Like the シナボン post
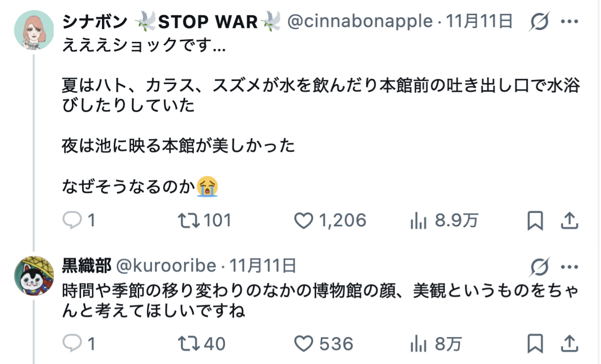 [x=304, y=220]
